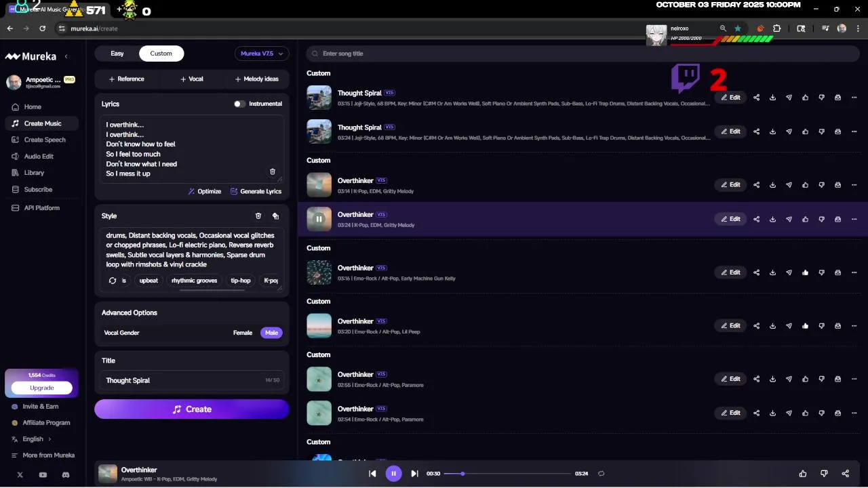
Task: Like the current song in player bar
Action: pyautogui.click(x=803, y=474)
